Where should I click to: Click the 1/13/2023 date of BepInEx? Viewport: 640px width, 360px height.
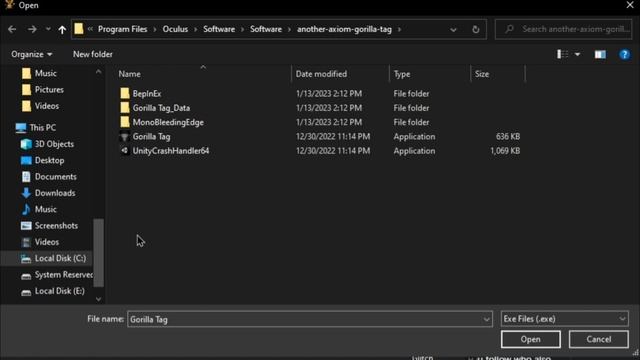pyautogui.click(x=329, y=93)
